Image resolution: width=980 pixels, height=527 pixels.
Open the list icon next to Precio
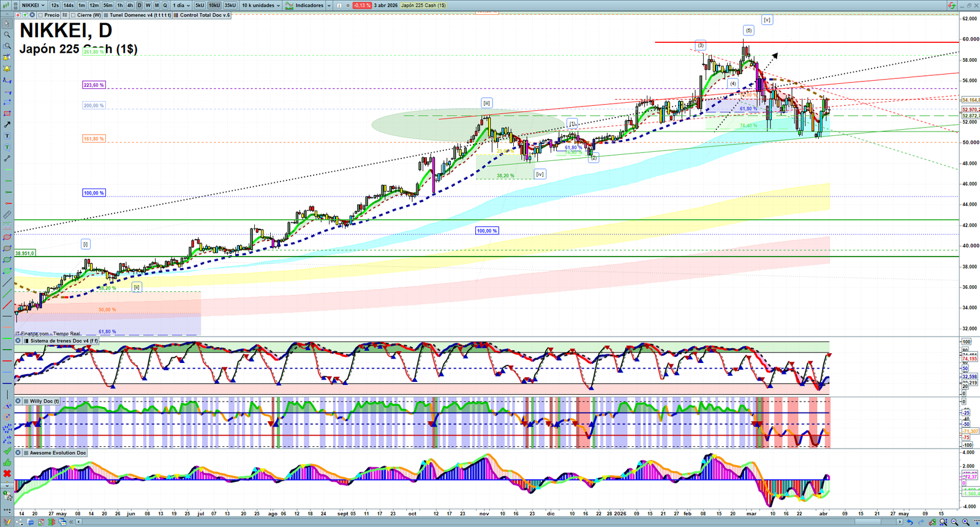(65, 15)
